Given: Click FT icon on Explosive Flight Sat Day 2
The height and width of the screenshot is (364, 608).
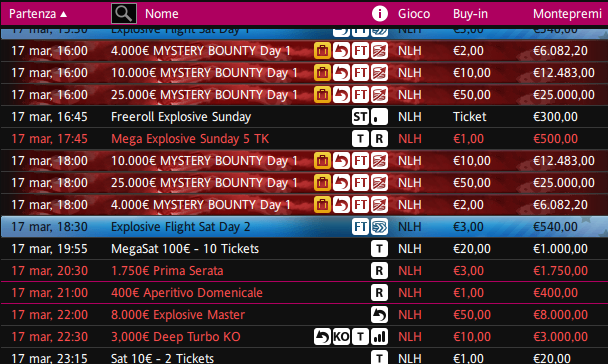Looking at the screenshot, I should click(360, 227).
